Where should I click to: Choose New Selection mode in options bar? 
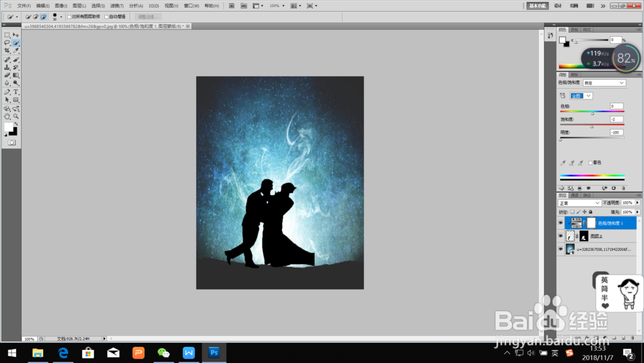click(x=28, y=17)
